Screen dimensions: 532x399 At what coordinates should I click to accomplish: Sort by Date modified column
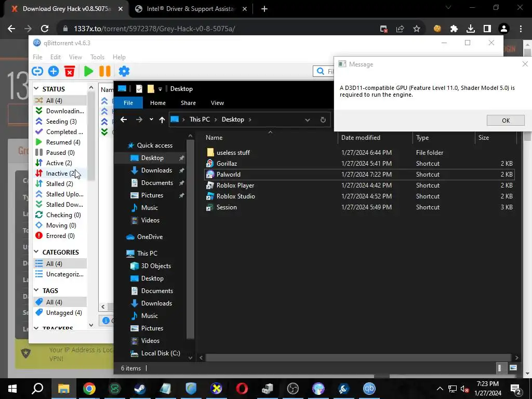coord(375,137)
